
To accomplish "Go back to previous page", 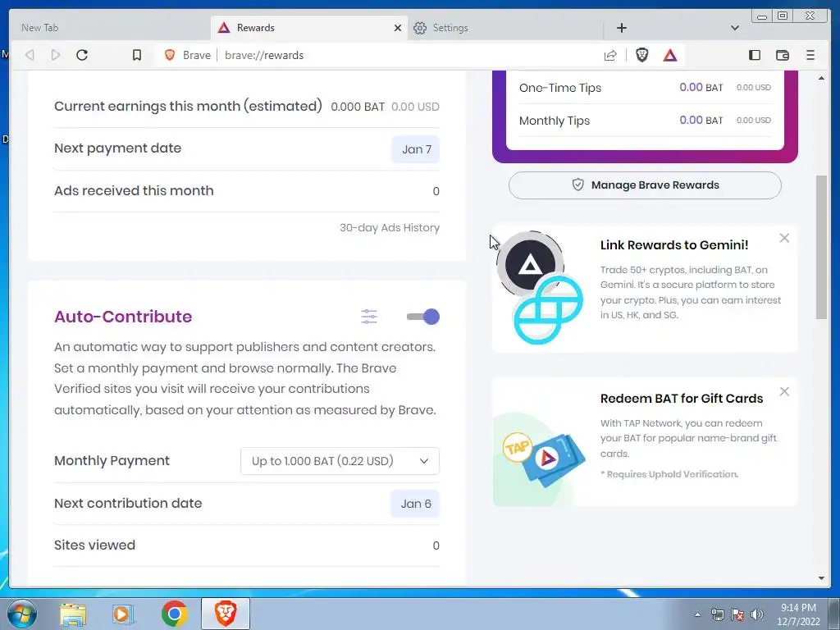I will point(30,55).
